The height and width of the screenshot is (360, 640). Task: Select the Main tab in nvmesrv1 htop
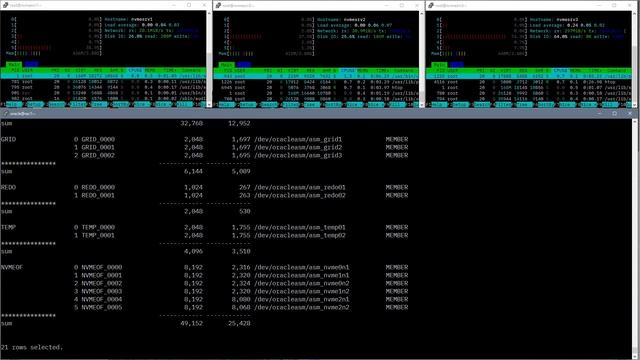click(x=14, y=64)
